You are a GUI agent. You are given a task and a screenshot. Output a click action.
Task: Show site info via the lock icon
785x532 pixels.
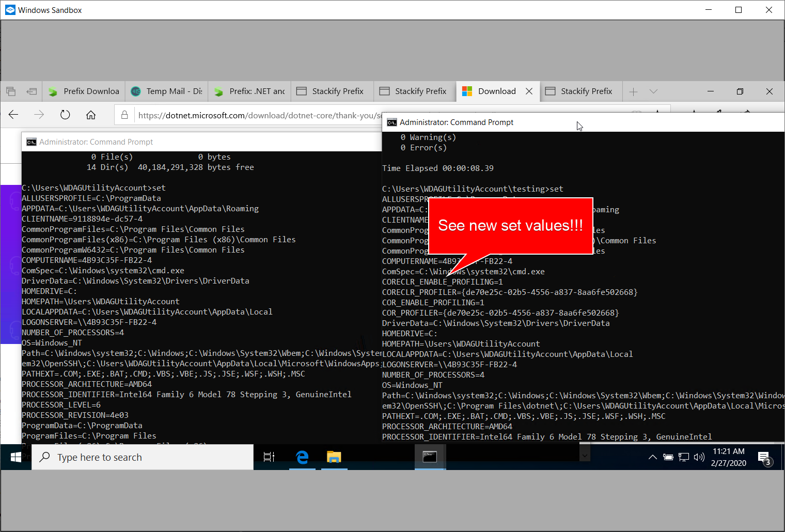pyautogui.click(x=124, y=115)
